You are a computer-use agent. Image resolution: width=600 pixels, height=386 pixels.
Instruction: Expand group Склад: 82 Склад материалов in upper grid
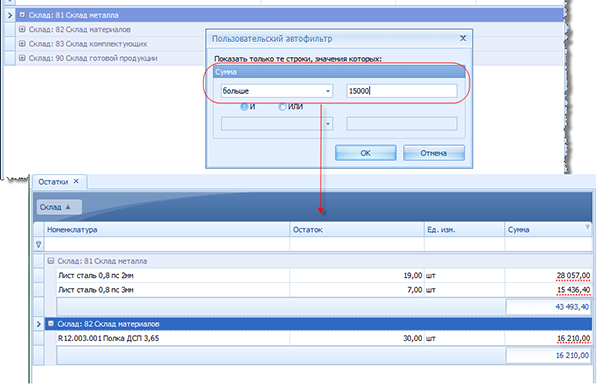point(22,29)
